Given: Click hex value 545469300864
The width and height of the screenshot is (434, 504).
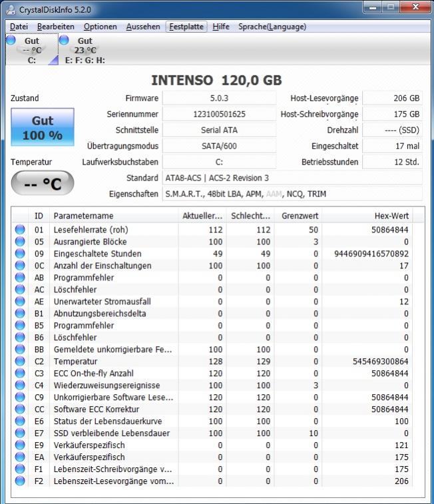Looking at the screenshot, I should (x=380, y=362).
